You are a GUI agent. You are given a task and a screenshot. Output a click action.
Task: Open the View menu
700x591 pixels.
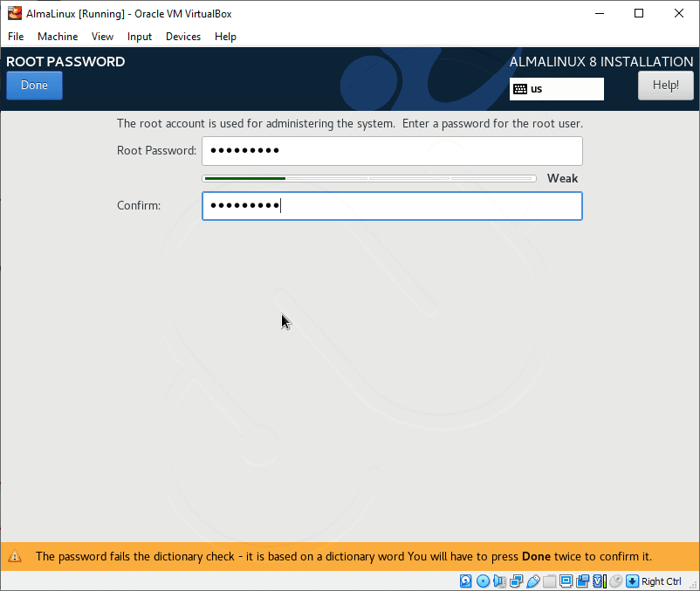(x=102, y=37)
